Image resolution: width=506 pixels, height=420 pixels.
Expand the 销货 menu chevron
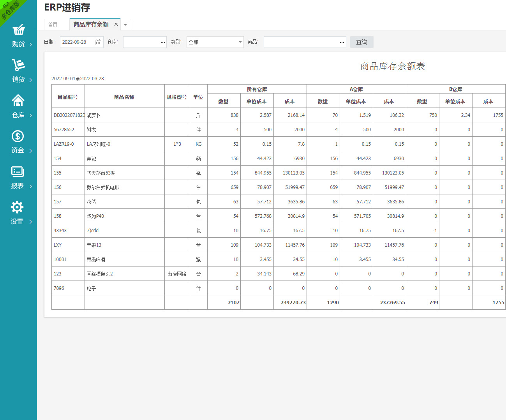click(x=31, y=80)
